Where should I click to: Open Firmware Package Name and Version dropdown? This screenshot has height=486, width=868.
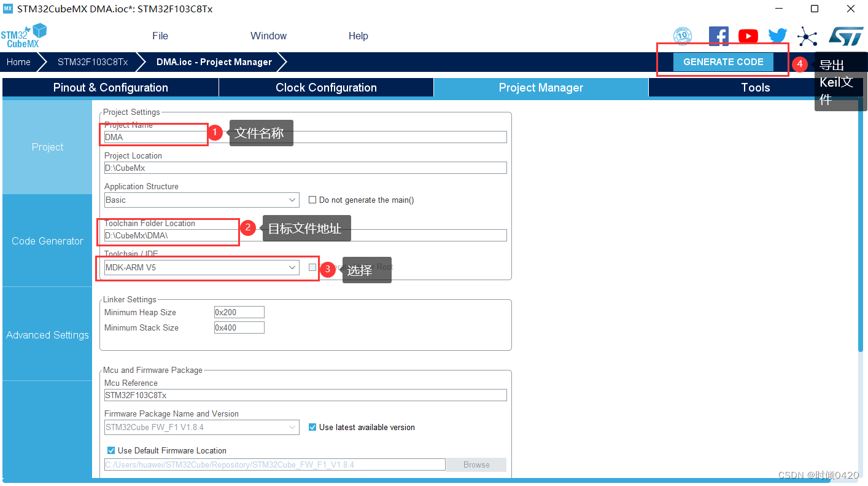[202, 427]
